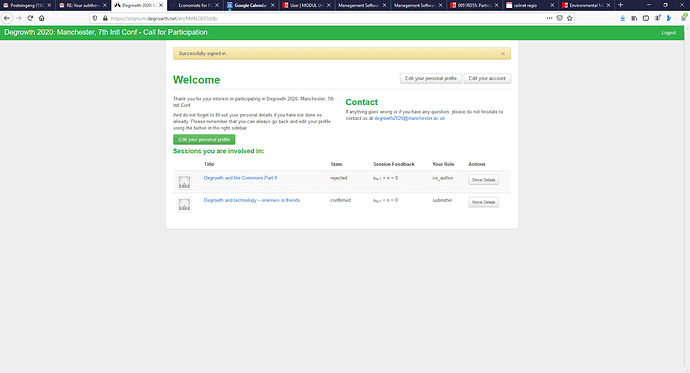
Task: Go to the browser home page icon
Action: coord(41,18)
